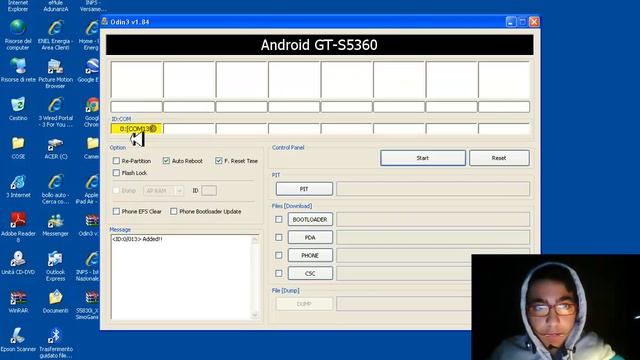640x360 pixels.
Task: Open Unità CD-DVD icon
Action: (18, 263)
